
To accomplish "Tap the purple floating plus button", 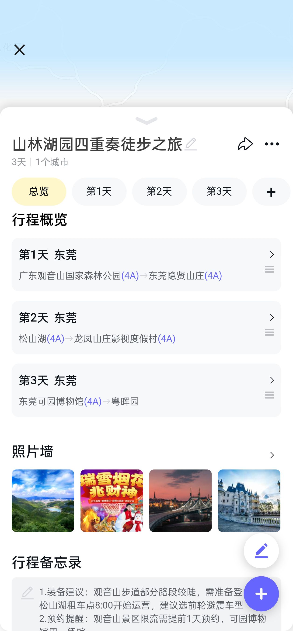I will tap(261, 594).
